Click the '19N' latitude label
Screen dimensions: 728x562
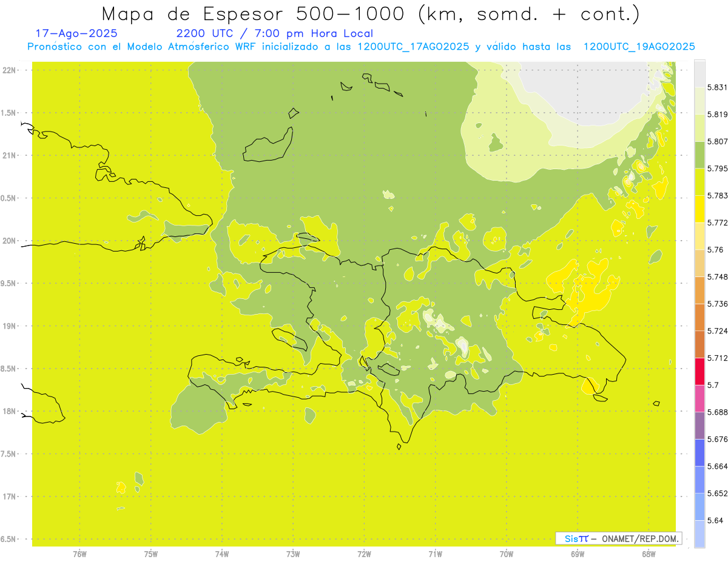(9, 326)
